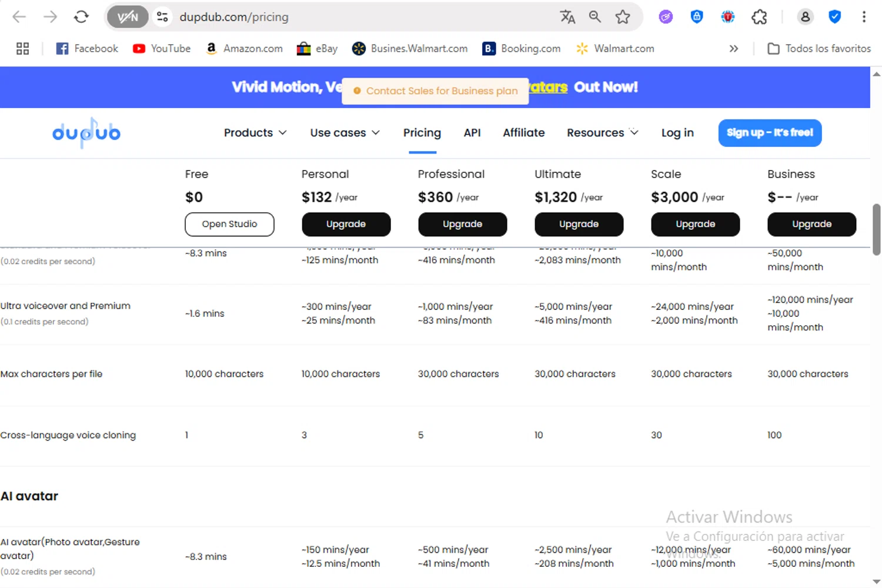Open the Chrome three-dot menu
This screenshot has height=588, width=882.
864,17
